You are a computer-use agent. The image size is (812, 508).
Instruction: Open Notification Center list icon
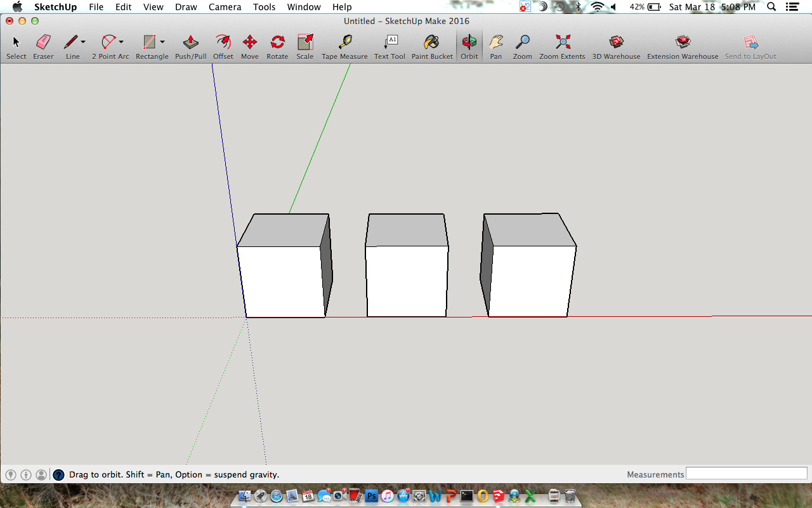coord(792,7)
